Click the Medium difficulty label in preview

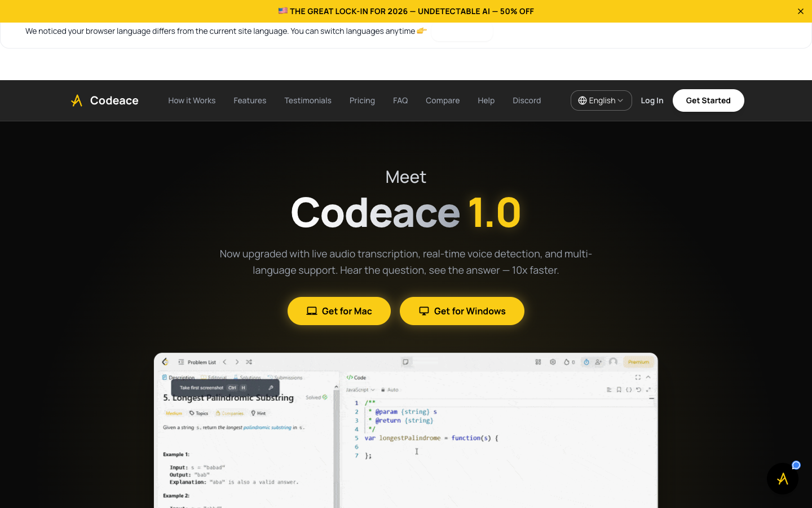174,413
